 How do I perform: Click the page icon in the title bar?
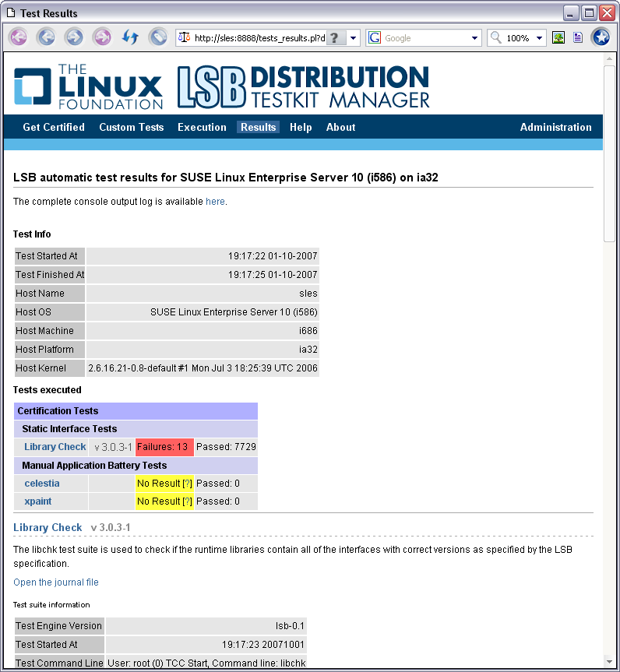pyautogui.click(x=11, y=13)
